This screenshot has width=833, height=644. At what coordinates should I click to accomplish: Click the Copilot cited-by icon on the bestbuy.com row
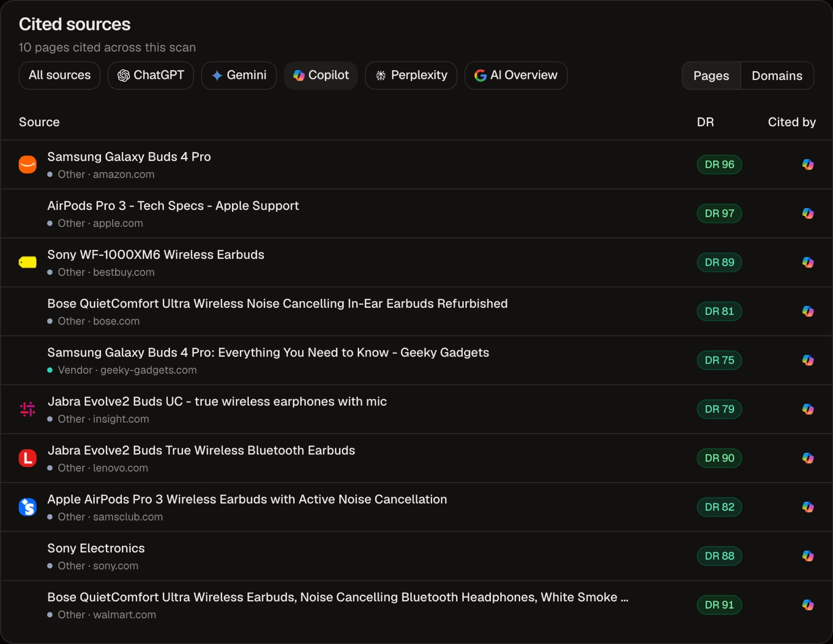[808, 262]
